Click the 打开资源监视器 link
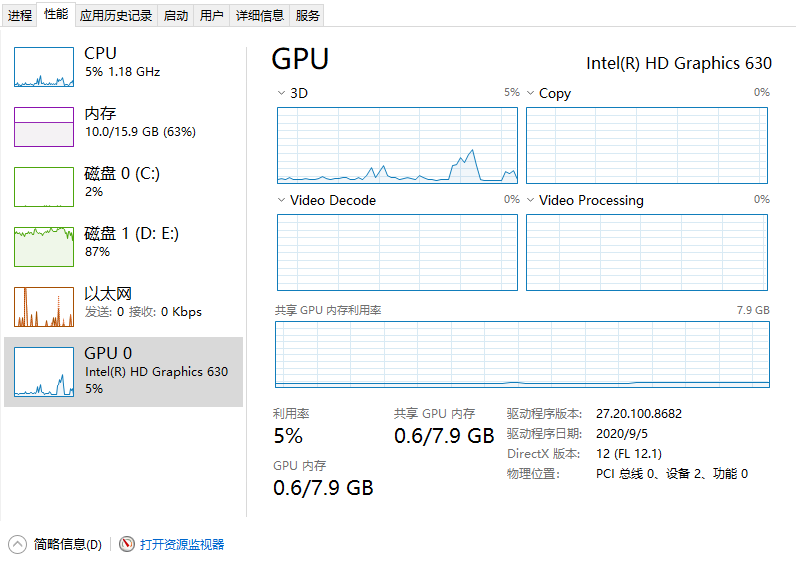This screenshot has height=569, width=796. tap(182, 545)
